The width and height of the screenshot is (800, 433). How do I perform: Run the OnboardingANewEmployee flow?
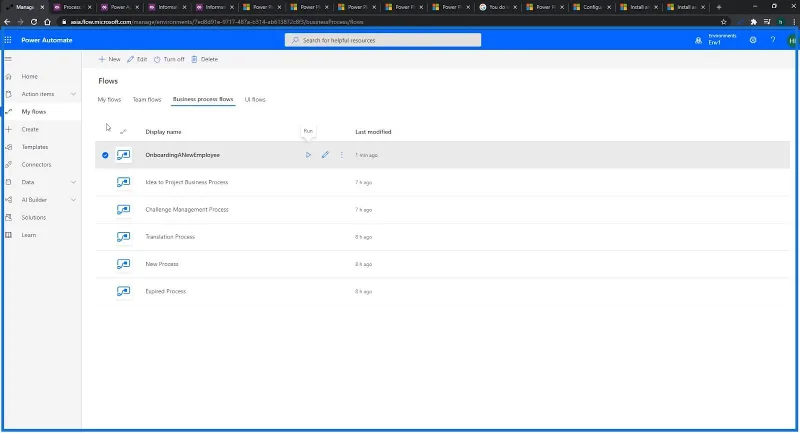308,155
